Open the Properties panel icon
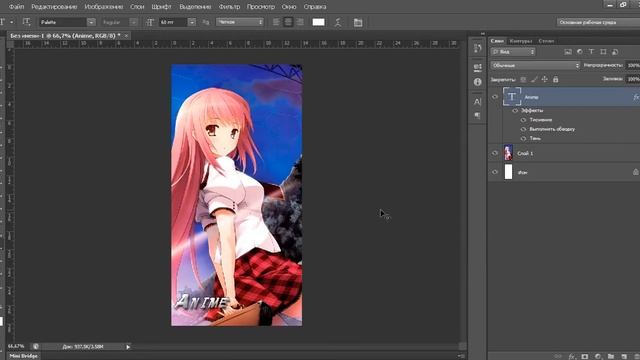The image size is (640, 360). point(477,67)
